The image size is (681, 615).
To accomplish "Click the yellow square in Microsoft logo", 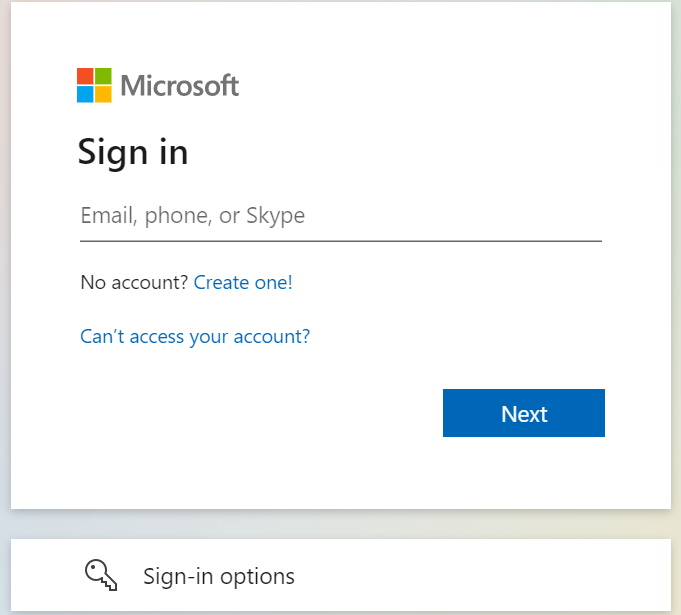I will click(103, 94).
